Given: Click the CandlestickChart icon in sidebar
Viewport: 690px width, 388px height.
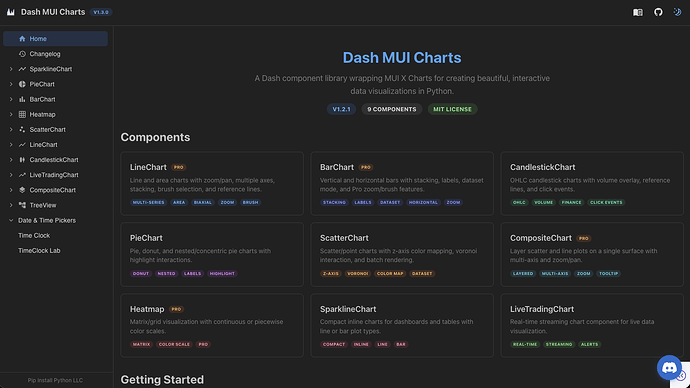Looking at the screenshot, I should coord(22,160).
